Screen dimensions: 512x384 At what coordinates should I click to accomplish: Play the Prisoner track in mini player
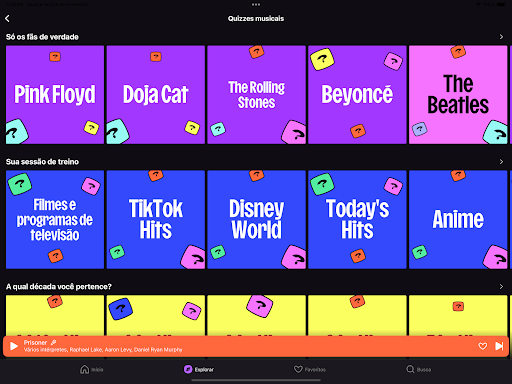coord(14,346)
